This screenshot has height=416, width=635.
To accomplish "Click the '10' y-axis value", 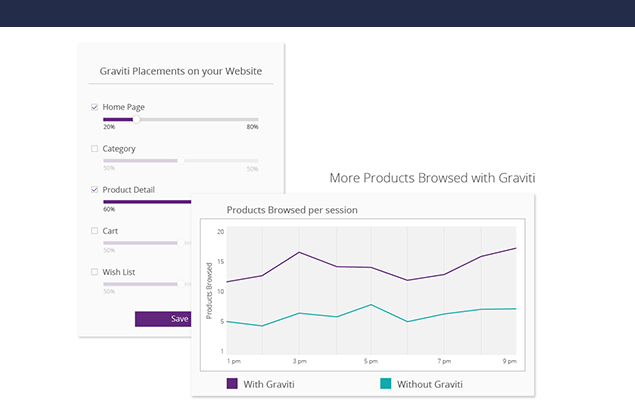I will [x=220, y=292].
